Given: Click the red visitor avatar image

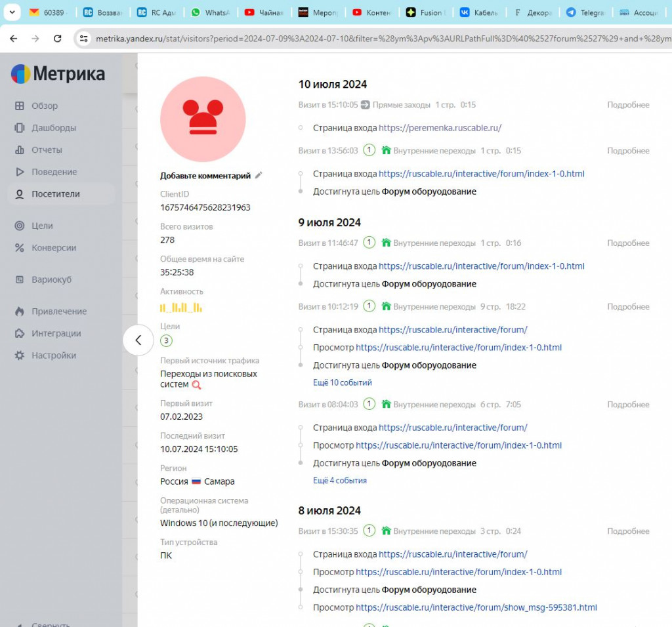Looking at the screenshot, I should 203,119.
